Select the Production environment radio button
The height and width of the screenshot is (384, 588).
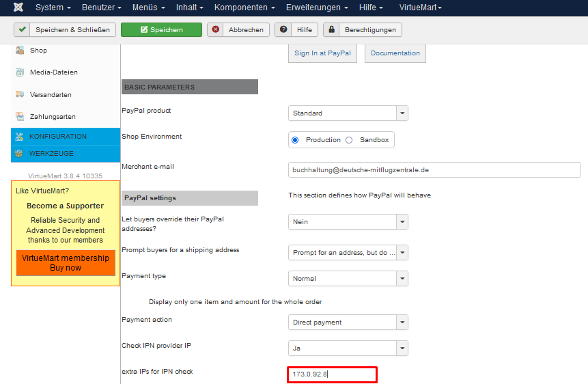(x=295, y=140)
